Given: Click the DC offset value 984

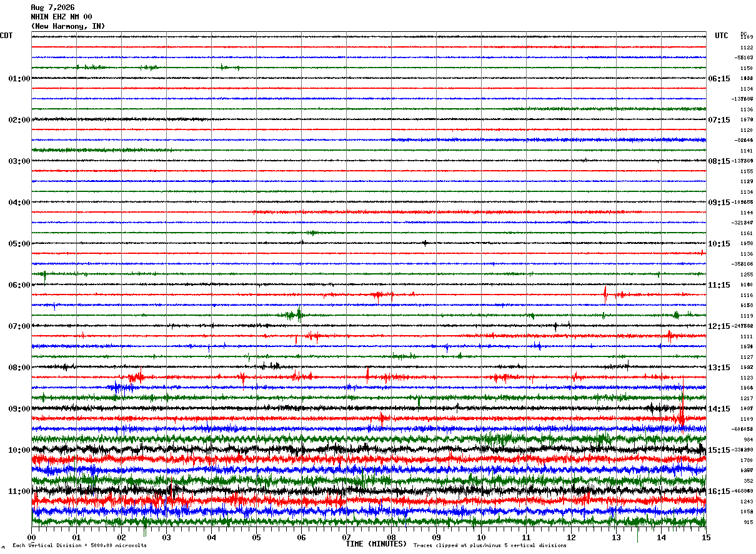Looking at the screenshot, I should pos(748,440).
